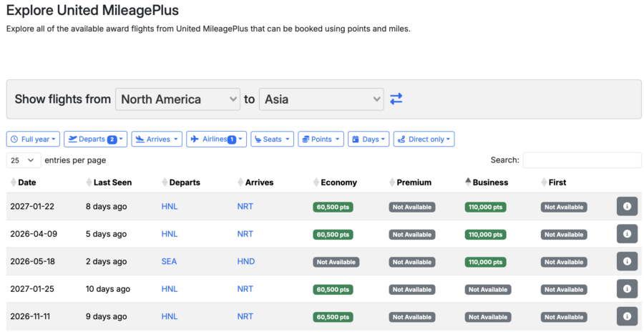The image size is (644, 332).
Task: Select 60,500 pts economy badge for 2026-11-11
Action: point(333,317)
